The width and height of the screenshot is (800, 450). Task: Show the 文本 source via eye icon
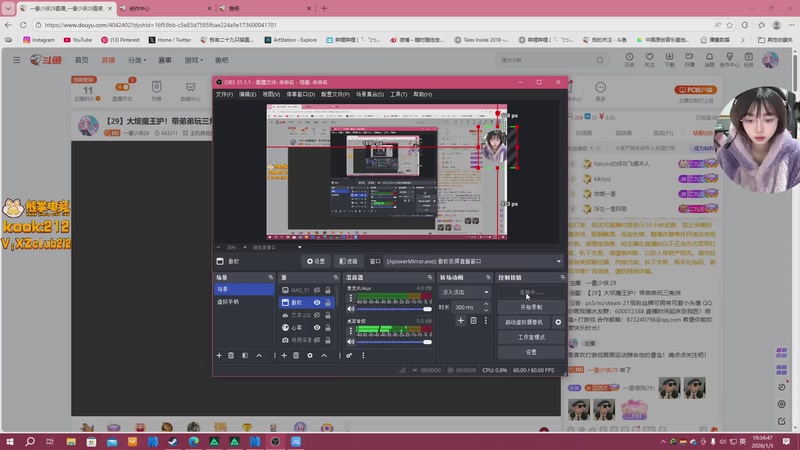pos(317,315)
